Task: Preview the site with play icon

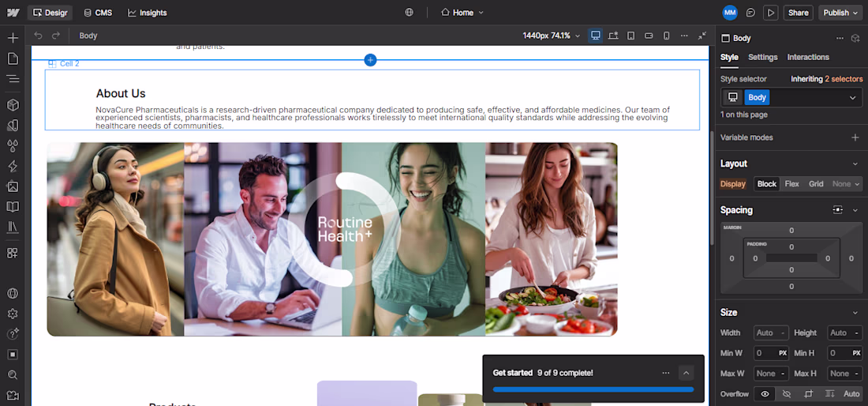Action: (770, 13)
